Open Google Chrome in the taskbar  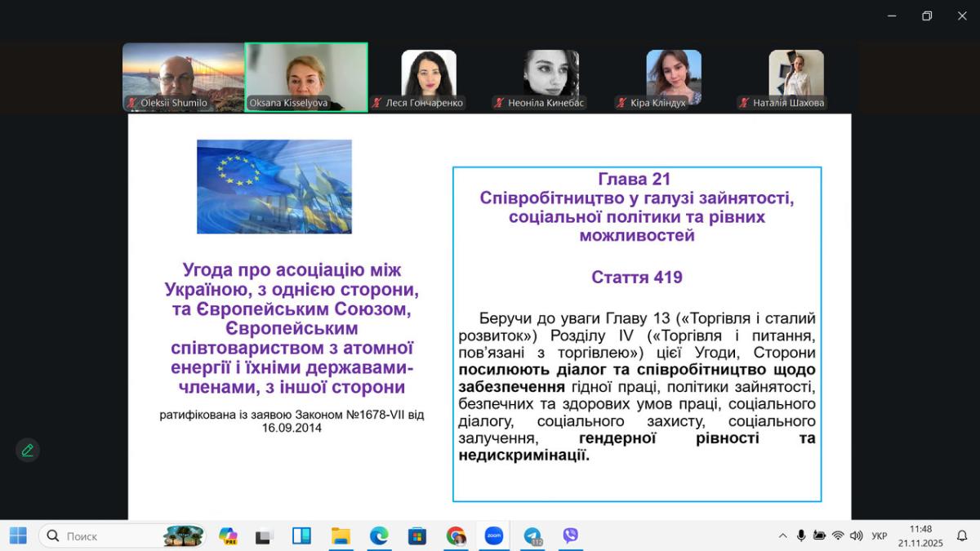456,536
